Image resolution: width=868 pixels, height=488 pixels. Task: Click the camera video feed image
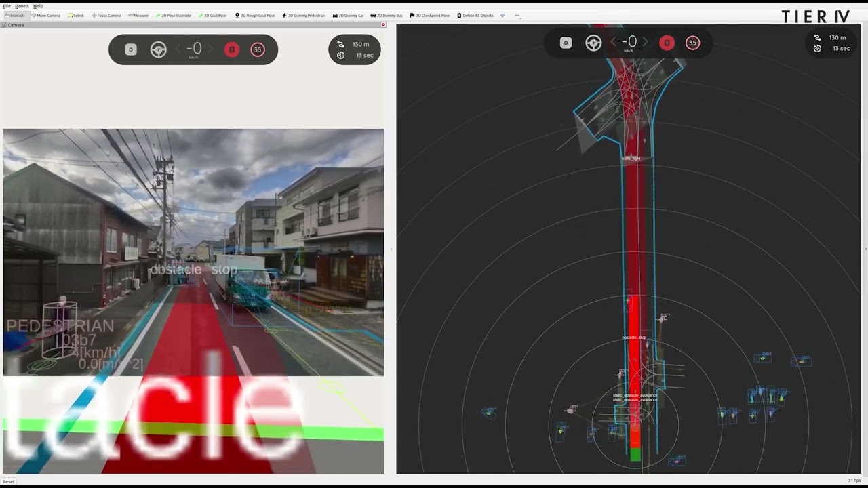tap(193, 252)
